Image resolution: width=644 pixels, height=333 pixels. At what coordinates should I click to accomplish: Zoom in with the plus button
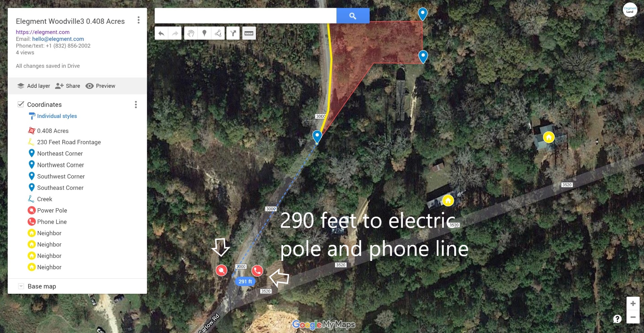633,303
